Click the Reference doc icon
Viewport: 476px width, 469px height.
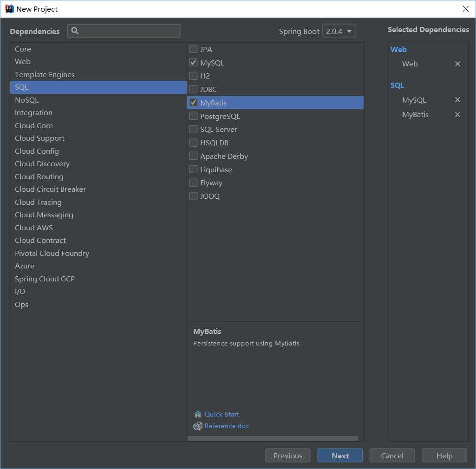(198, 426)
